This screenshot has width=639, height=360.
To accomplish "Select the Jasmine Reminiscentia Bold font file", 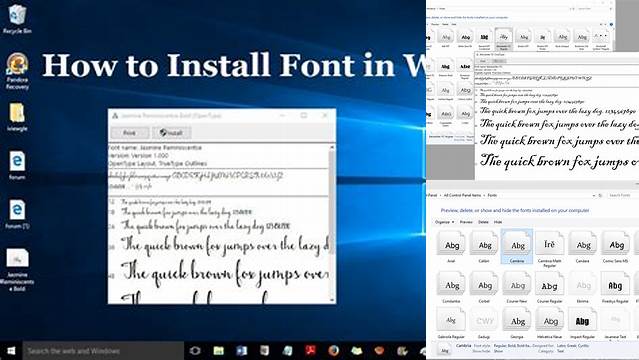I will (x=17, y=269).
